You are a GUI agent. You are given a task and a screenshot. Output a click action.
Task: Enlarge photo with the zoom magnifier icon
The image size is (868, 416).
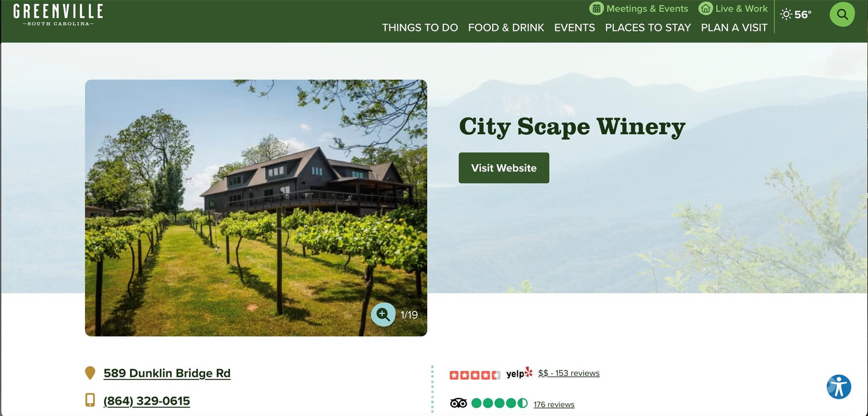(x=383, y=314)
